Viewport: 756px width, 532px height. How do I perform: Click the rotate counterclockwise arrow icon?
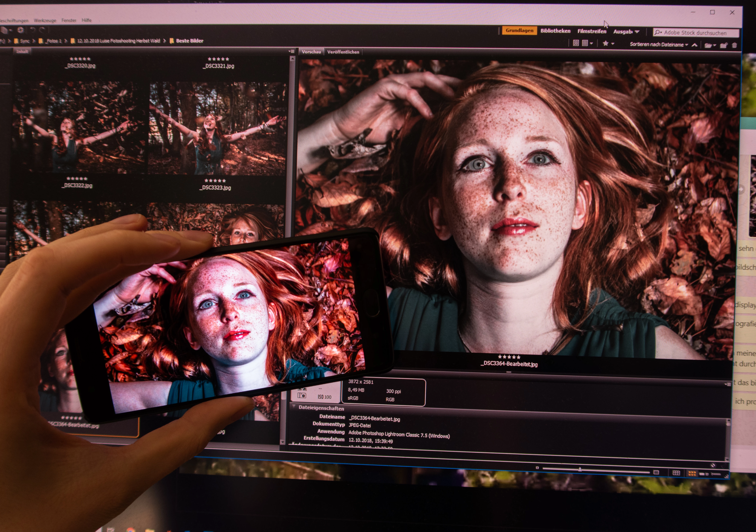(x=33, y=30)
